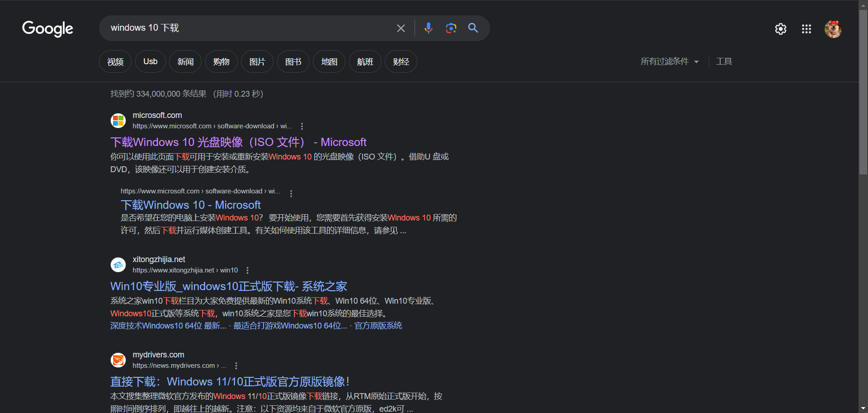This screenshot has height=413, width=868.
Task: Open Google Lens image search
Action: point(451,28)
